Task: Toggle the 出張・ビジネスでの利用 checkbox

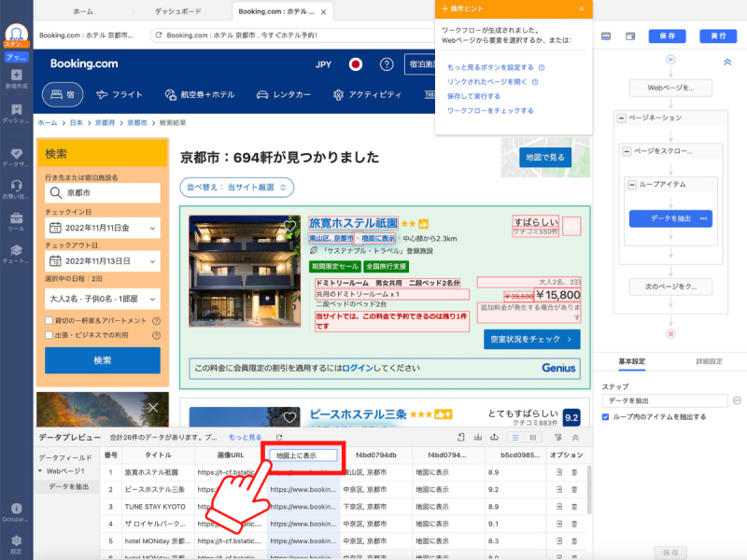Action: tap(49, 335)
